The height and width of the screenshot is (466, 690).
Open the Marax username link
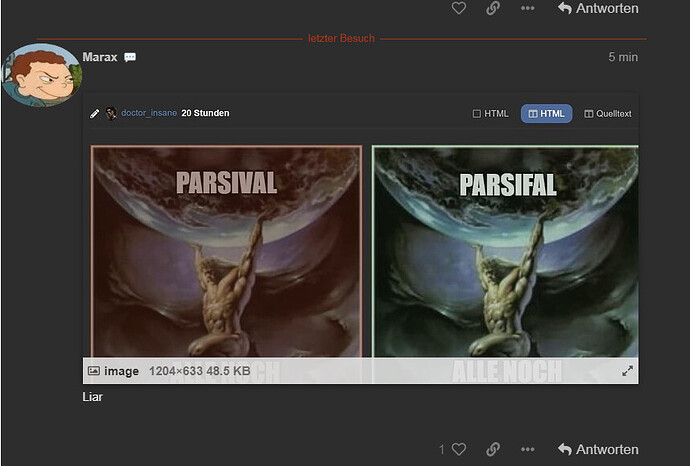(x=100, y=57)
